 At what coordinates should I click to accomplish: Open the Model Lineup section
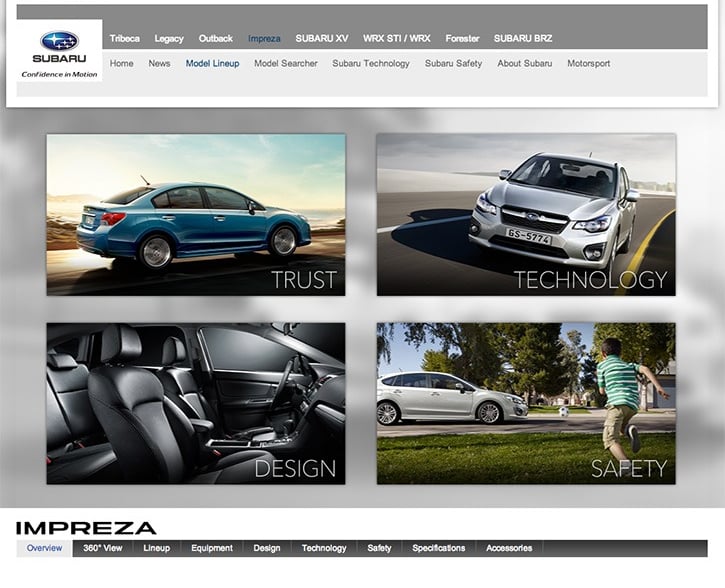pyautogui.click(x=212, y=63)
